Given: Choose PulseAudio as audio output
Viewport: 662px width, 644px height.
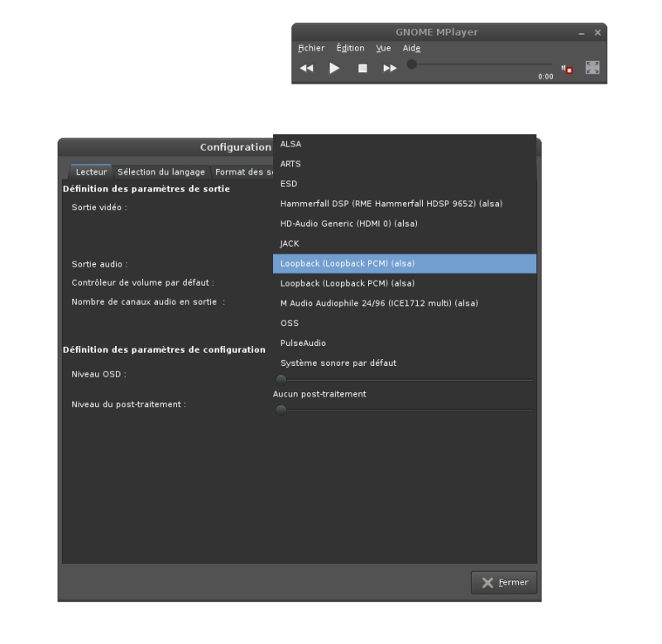Looking at the screenshot, I should [405, 343].
